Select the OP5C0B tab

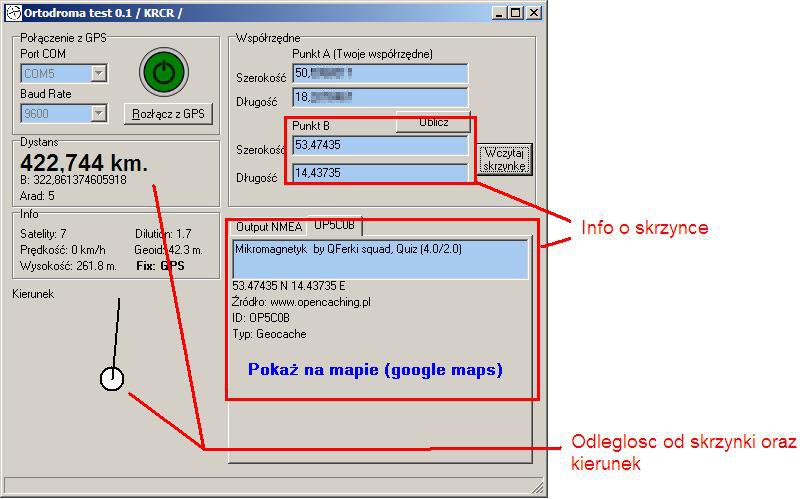[334, 225]
